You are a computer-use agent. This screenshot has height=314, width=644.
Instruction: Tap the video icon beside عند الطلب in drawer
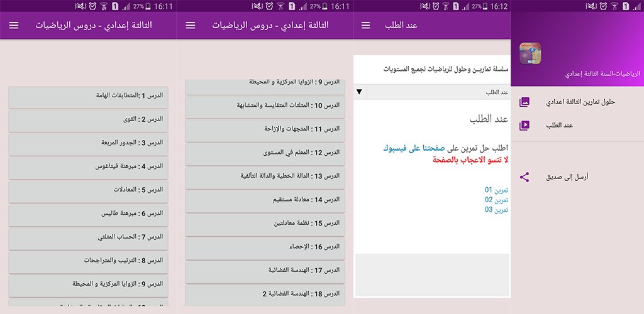pos(524,125)
